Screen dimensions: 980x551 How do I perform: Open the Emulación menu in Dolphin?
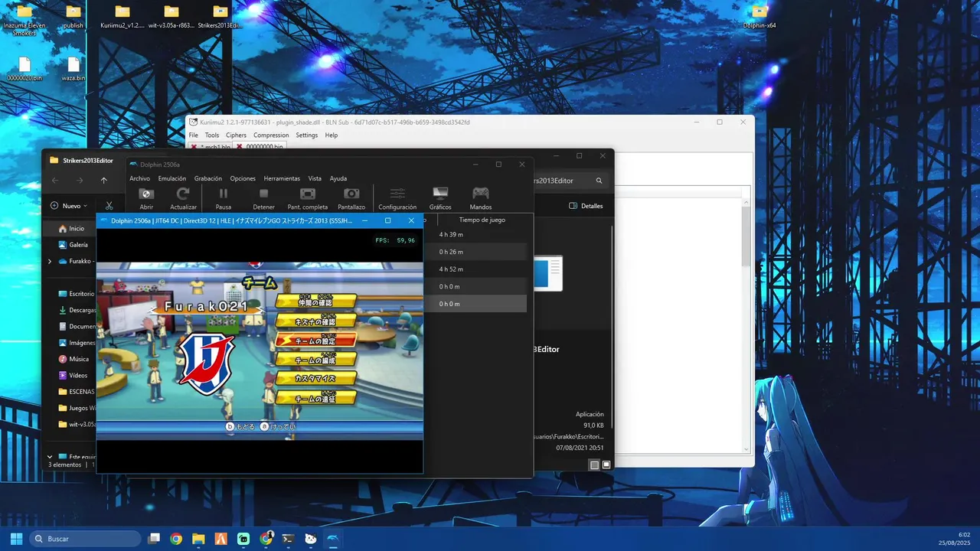coord(172,178)
